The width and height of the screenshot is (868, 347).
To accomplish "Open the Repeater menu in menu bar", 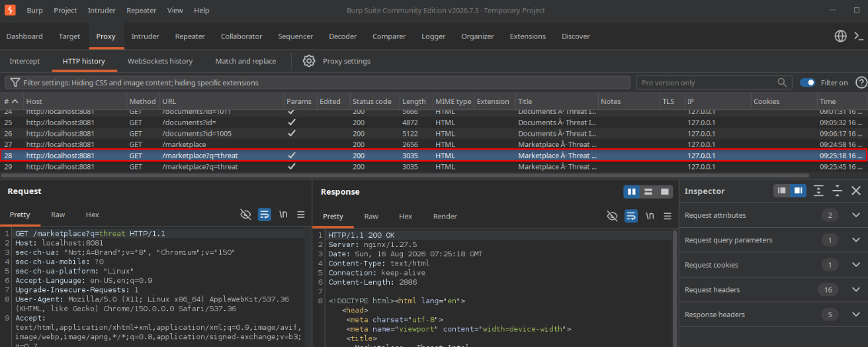I will (x=142, y=10).
